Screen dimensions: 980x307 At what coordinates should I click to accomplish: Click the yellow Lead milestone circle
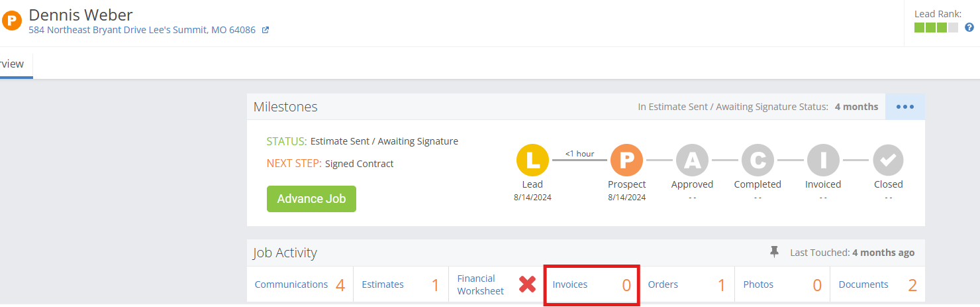point(532,160)
